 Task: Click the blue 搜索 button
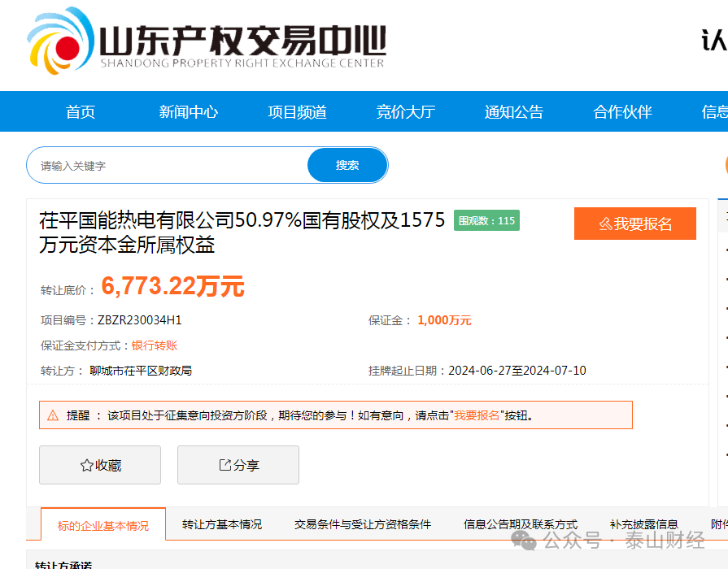pos(347,165)
